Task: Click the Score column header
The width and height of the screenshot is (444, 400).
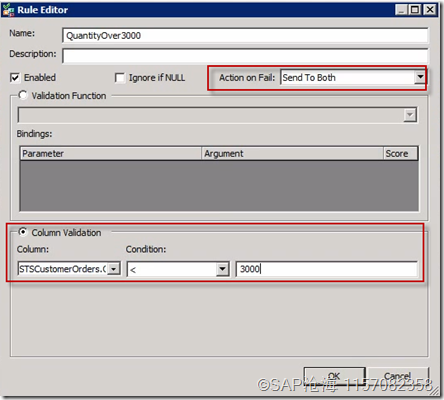Action: point(400,154)
